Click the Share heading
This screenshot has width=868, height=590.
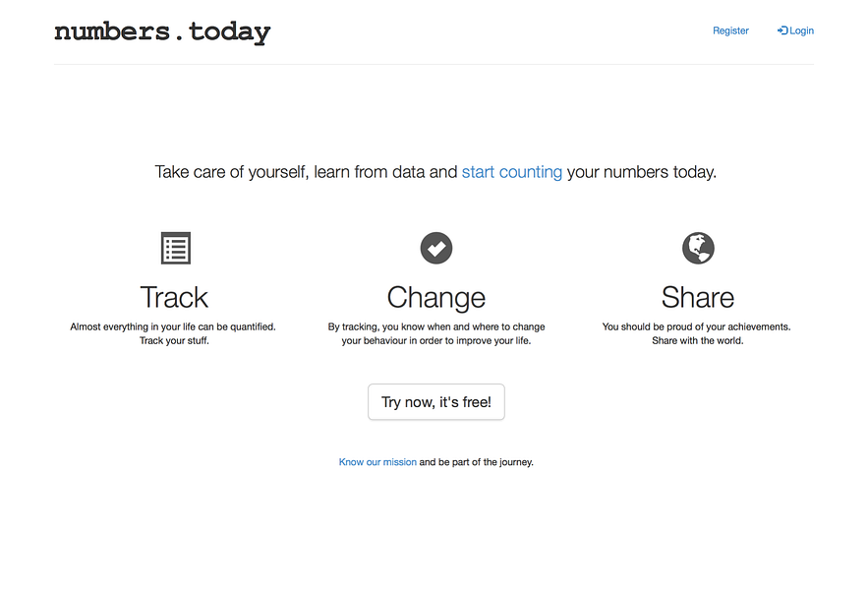[697, 297]
